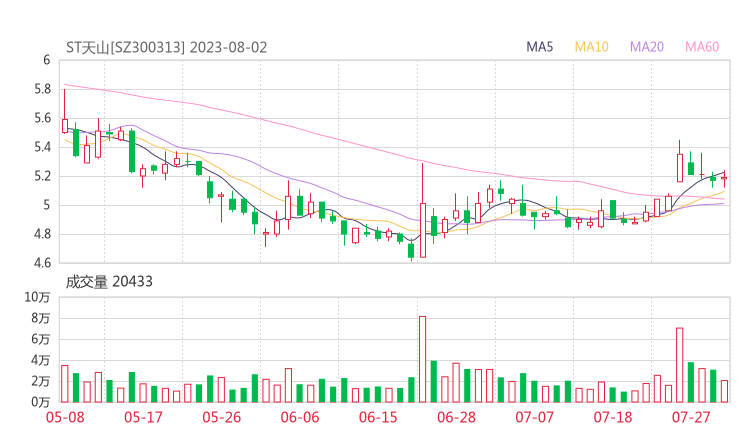Click the last volume bar on the right
Screen dimensions: 740x440
(x=724, y=391)
